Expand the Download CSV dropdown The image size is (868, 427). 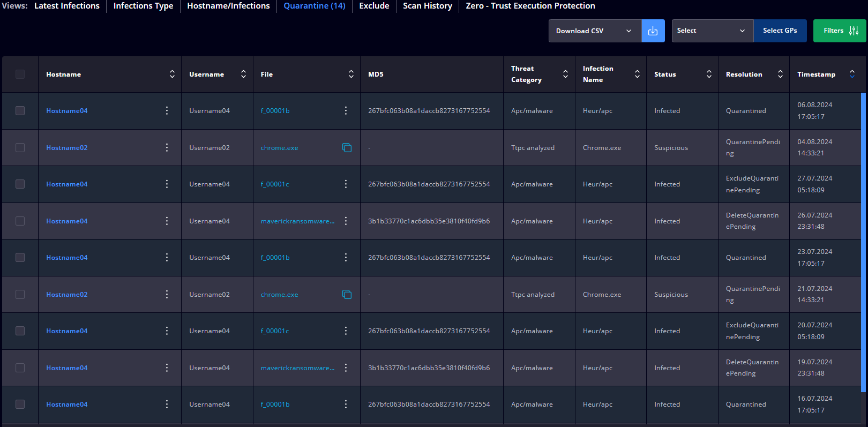(x=595, y=31)
